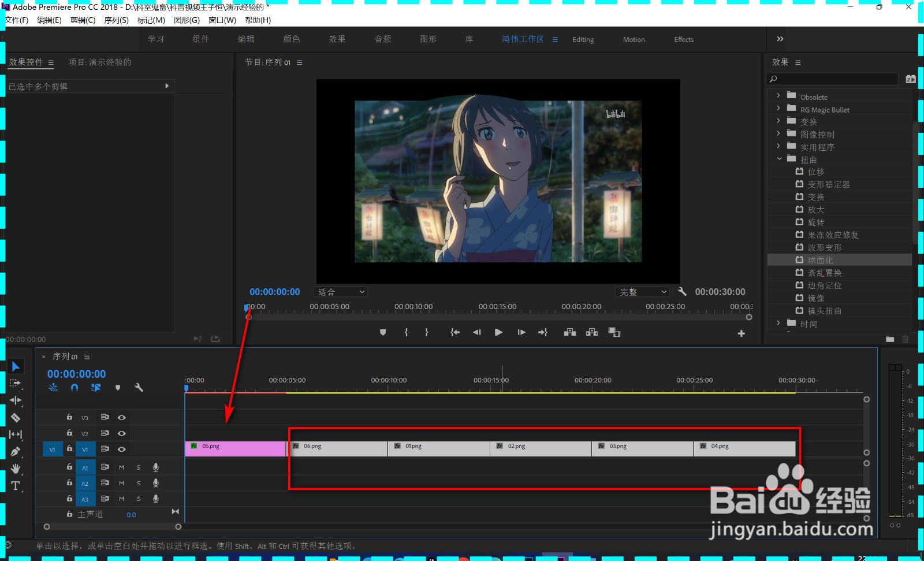The height and width of the screenshot is (561, 924).
Task: Lock the V2 track
Action: [x=69, y=433]
